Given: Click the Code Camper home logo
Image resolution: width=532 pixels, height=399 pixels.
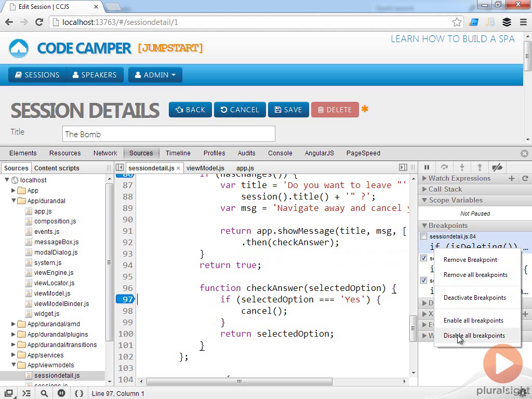Looking at the screenshot, I should click(19, 48).
